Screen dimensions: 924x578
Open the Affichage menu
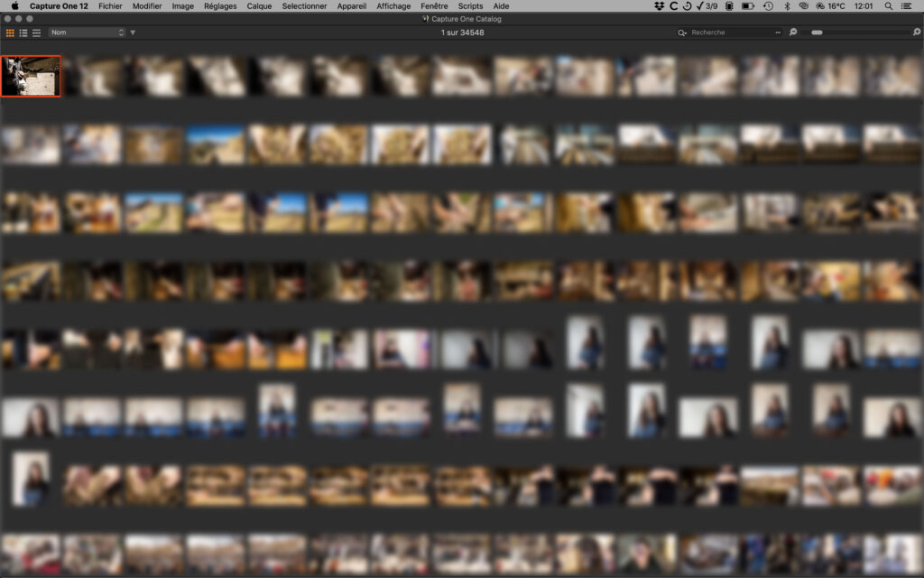[x=393, y=6]
